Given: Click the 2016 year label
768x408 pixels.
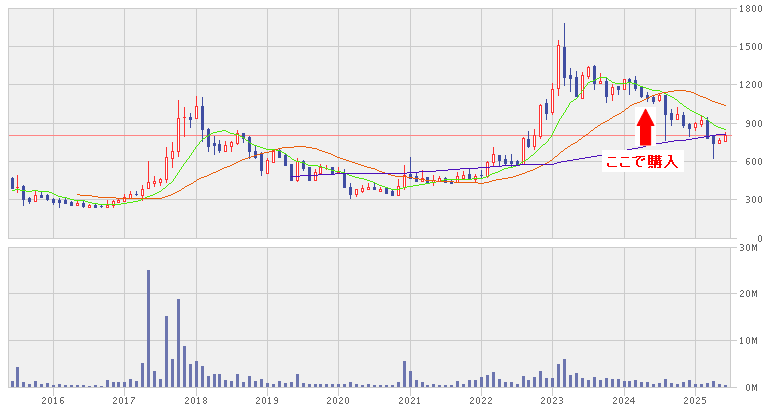Looking at the screenshot, I should pos(52,400).
